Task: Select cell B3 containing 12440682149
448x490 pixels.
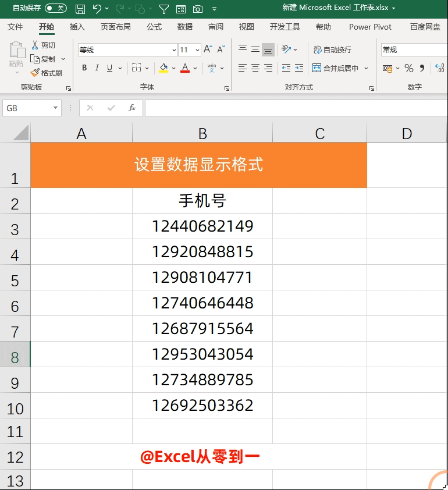Action: point(202,226)
